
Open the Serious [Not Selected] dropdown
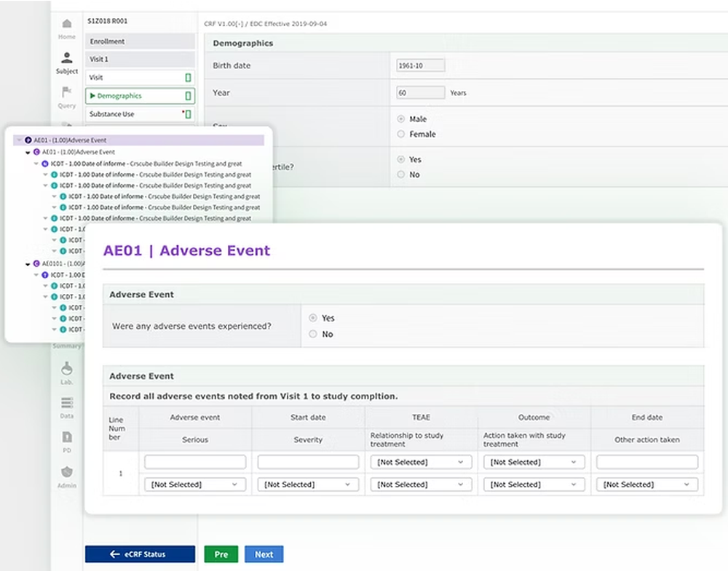coord(194,484)
